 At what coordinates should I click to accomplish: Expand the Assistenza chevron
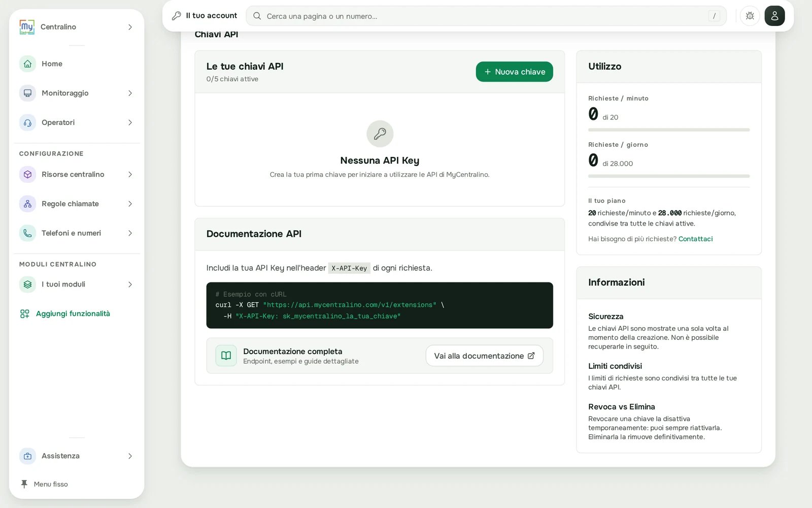pyautogui.click(x=130, y=456)
